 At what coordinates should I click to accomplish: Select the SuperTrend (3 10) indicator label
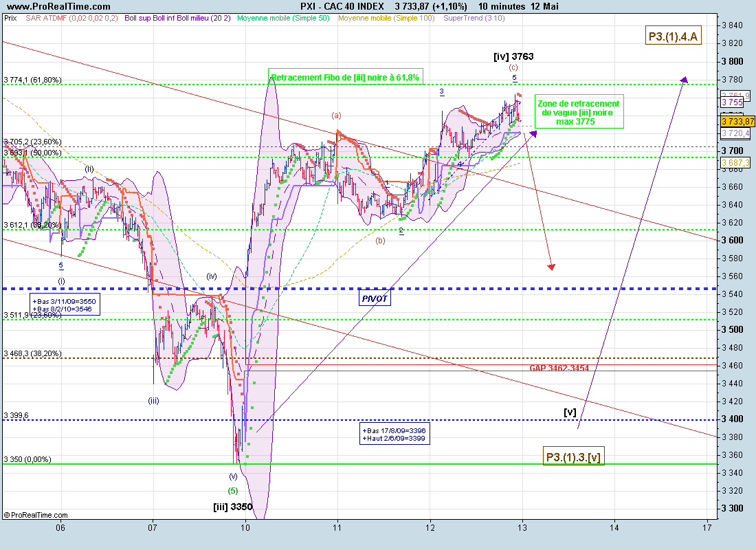[474, 19]
